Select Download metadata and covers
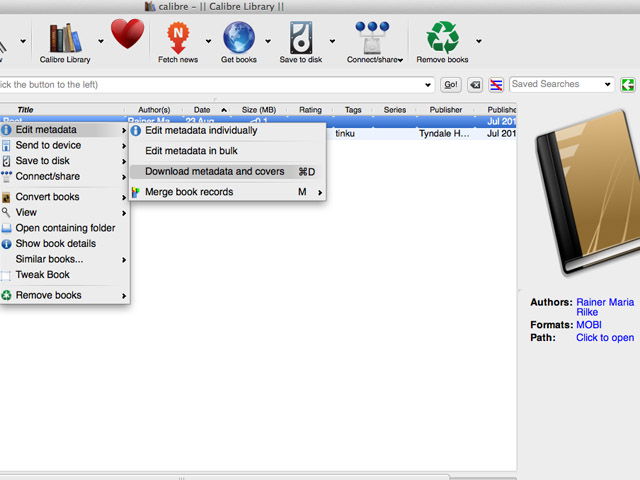This screenshot has width=640, height=480. coord(227,171)
